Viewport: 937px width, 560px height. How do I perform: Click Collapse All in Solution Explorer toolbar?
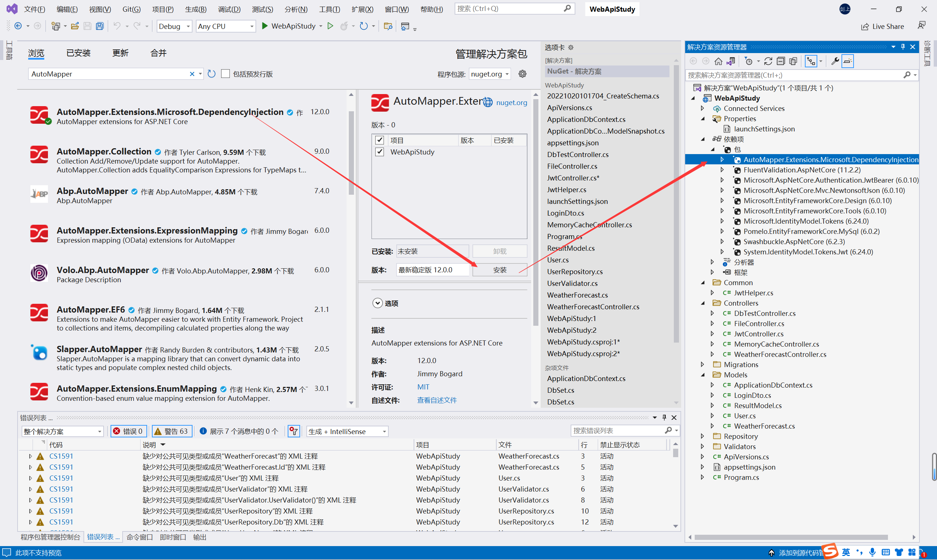tap(781, 61)
